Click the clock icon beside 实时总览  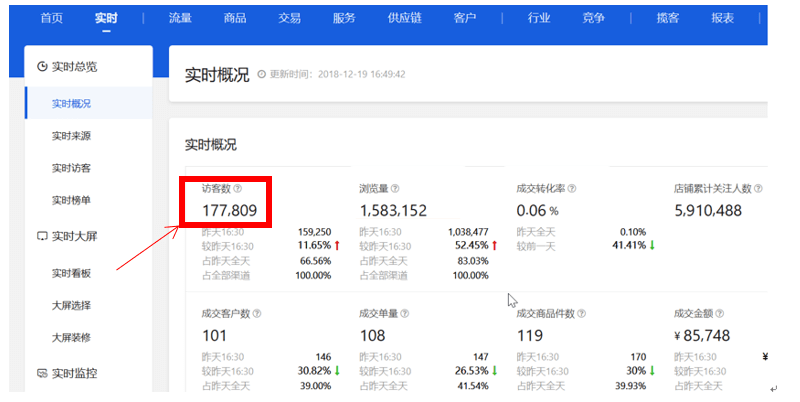42,66
